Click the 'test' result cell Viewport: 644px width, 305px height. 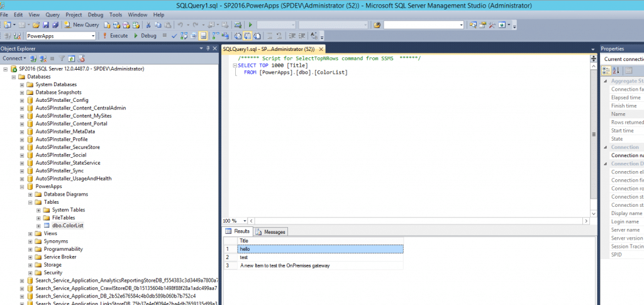pos(320,257)
